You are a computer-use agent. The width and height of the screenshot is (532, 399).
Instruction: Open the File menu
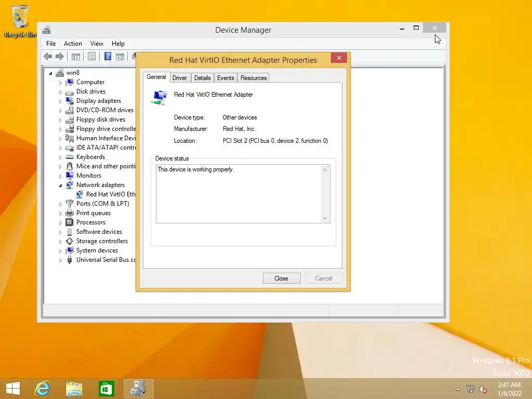pyautogui.click(x=51, y=44)
